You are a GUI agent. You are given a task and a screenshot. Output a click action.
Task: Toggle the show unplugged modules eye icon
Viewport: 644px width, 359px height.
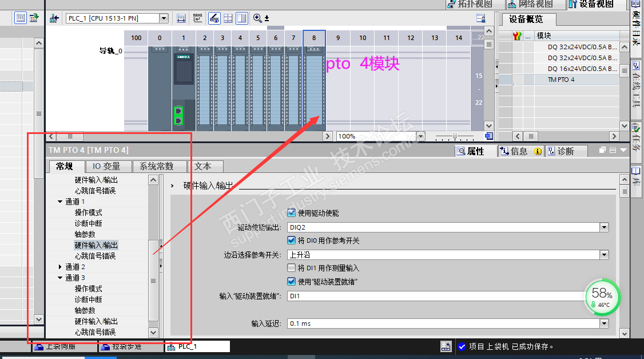pos(214,18)
